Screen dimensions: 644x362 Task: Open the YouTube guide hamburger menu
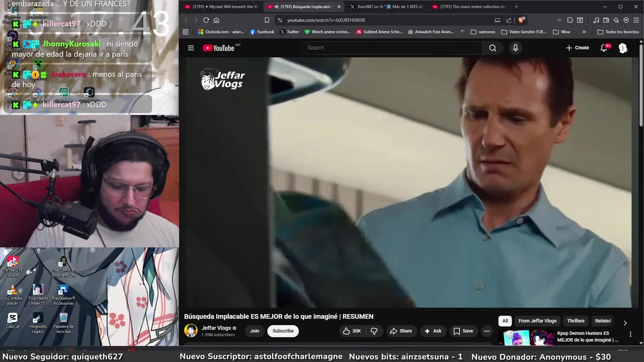click(191, 48)
